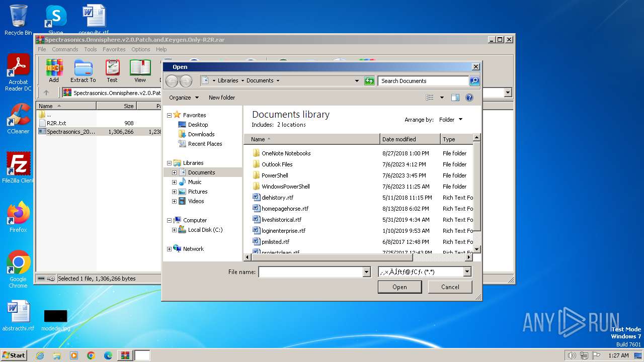
Task: Sort by Name column in Open dialog
Action: pyautogui.click(x=312, y=139)
